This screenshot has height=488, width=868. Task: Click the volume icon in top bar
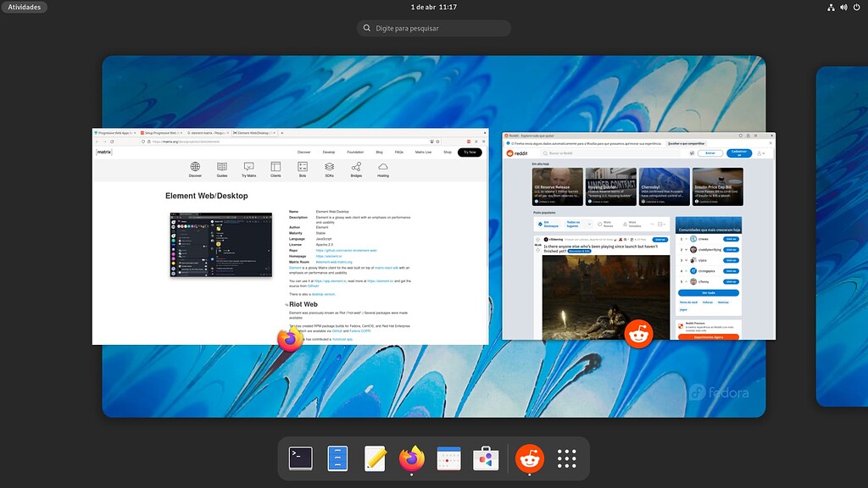pos(843,7)
